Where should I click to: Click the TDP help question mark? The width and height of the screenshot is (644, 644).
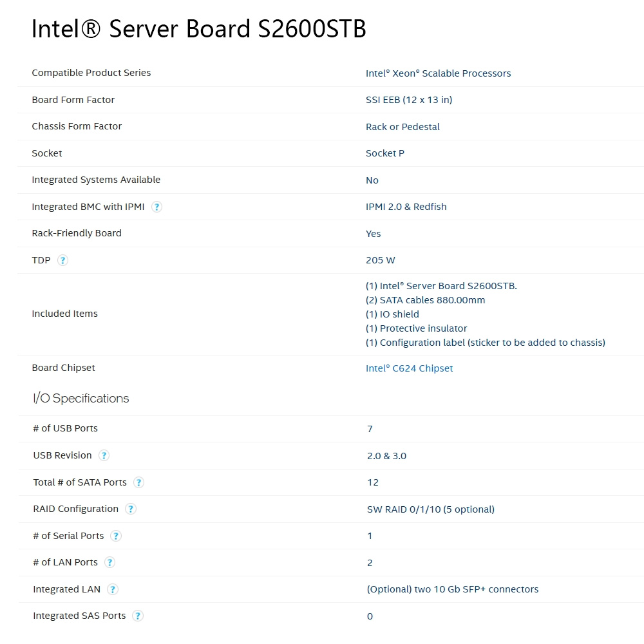(x=62, y=260)
